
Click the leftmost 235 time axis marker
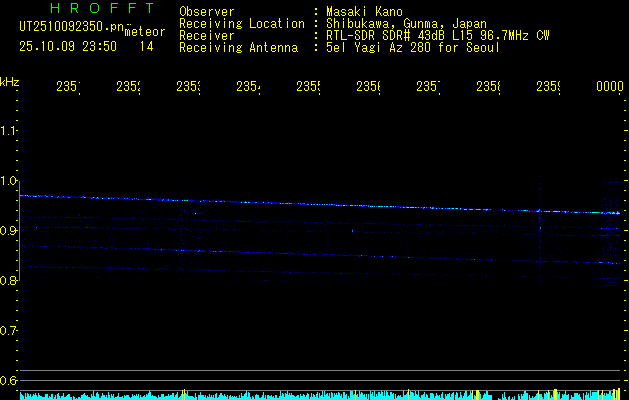coord(68,88)
